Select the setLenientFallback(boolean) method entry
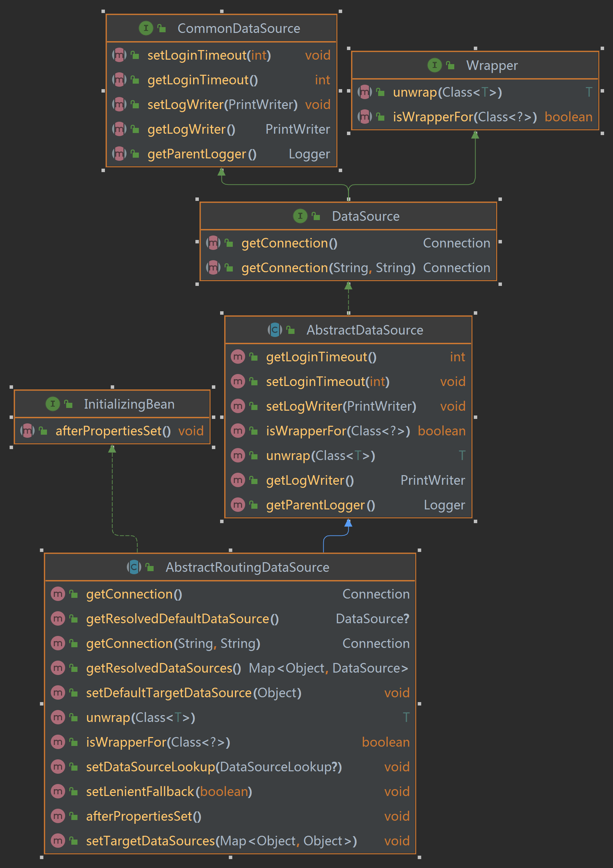613x868 pixels. click(x=168, y=791)
